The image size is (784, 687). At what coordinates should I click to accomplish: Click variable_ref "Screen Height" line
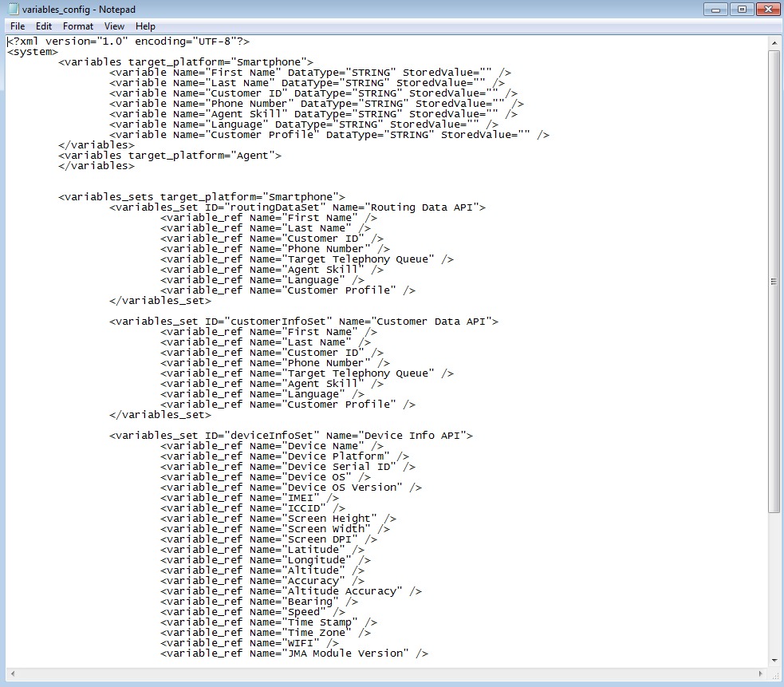click(x=278, y=519)
